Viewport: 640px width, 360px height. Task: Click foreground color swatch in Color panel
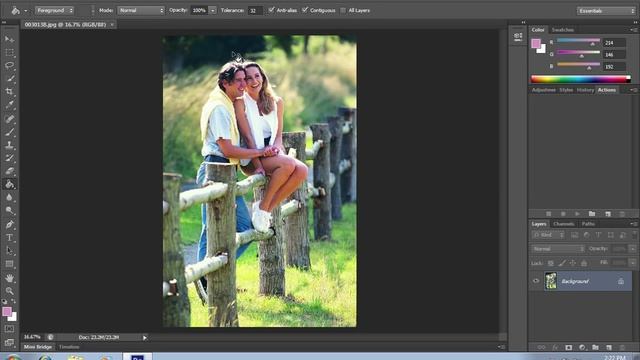coord(536,43)
